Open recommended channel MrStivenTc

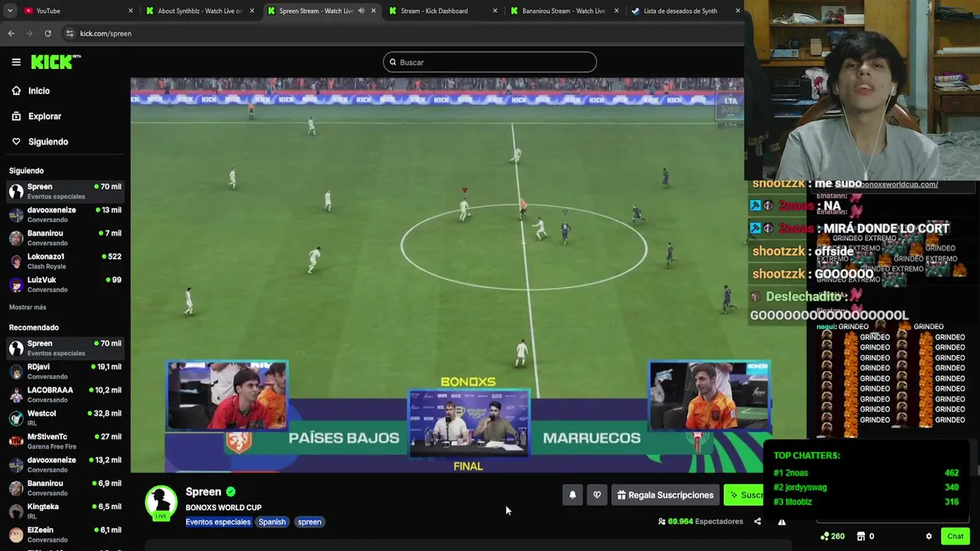[x=64, y=441]
